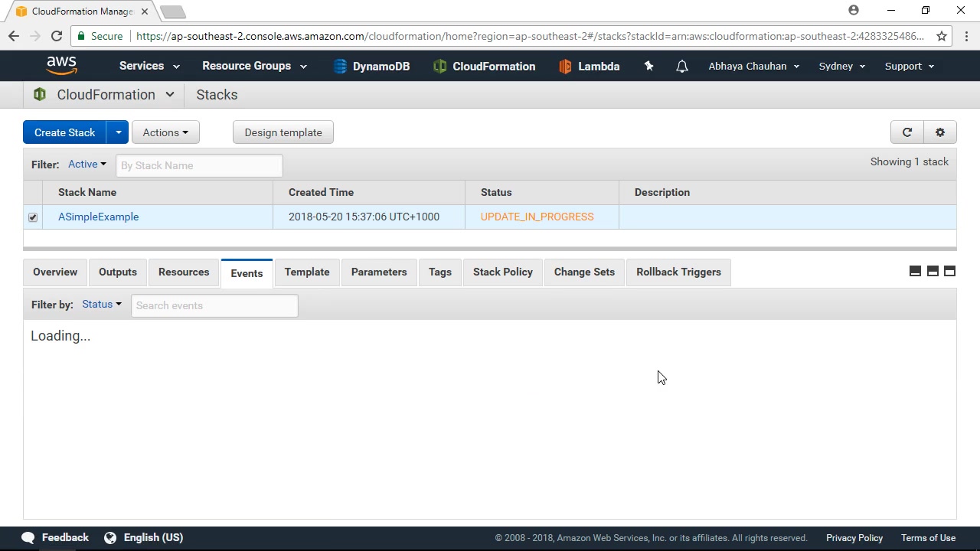980x551 pixels.
Task: Open the CloudFormation shortcut in top bar
Action: 484,67
